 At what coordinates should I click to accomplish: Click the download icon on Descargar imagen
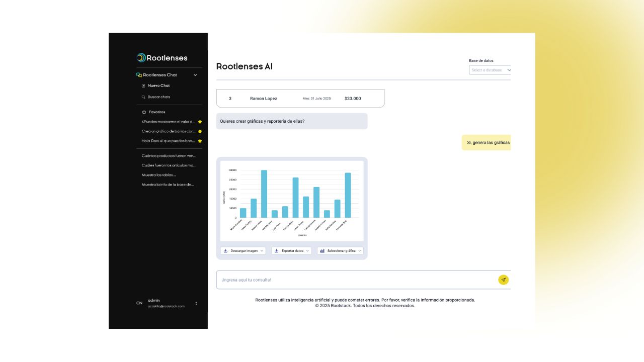click(225, 250)
